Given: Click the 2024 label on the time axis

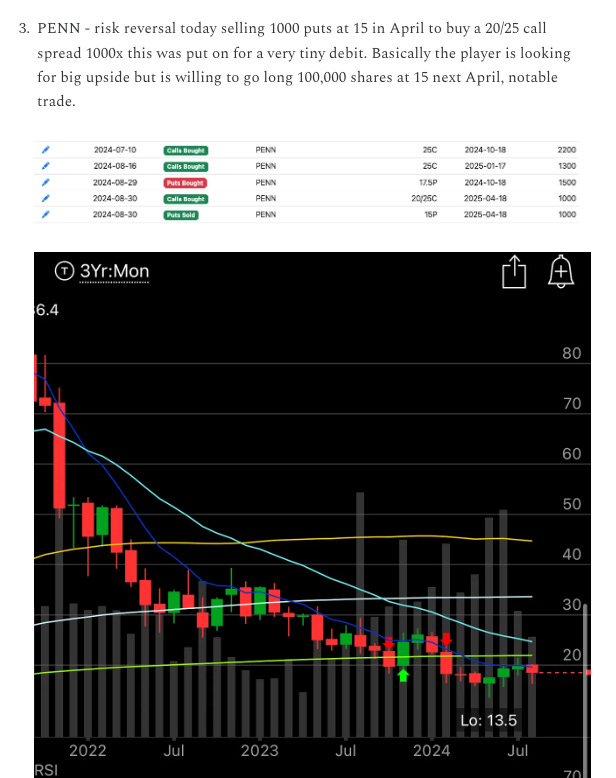Looking at the screenshot, I should tap(431, 751).
